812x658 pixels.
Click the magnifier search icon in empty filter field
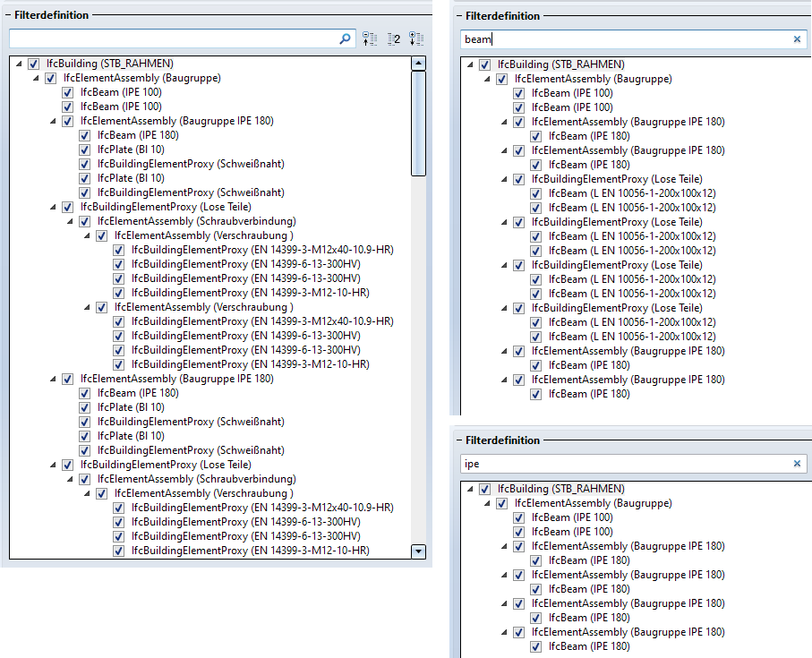[x=346, y=39]
